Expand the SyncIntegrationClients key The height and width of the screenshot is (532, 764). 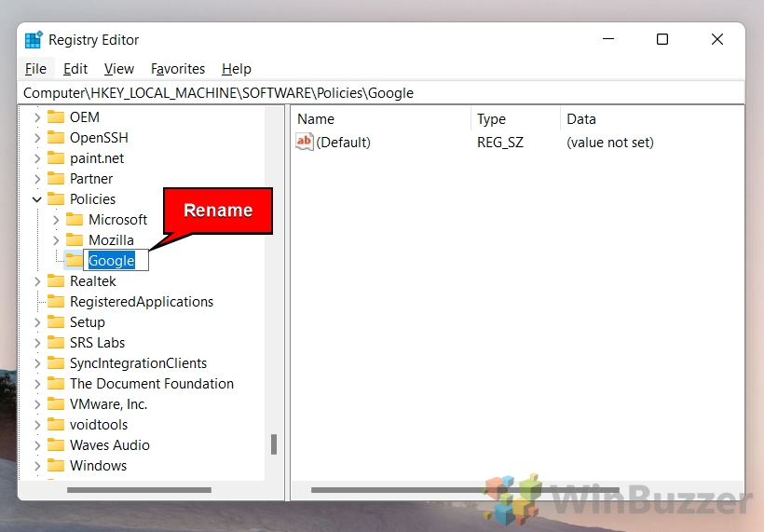[x=37, y=363]
